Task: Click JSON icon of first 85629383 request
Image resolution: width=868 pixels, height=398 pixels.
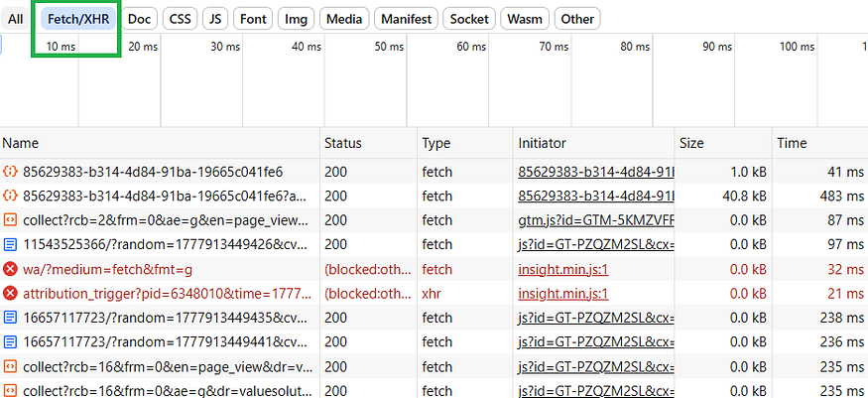Action: (10, 172)
